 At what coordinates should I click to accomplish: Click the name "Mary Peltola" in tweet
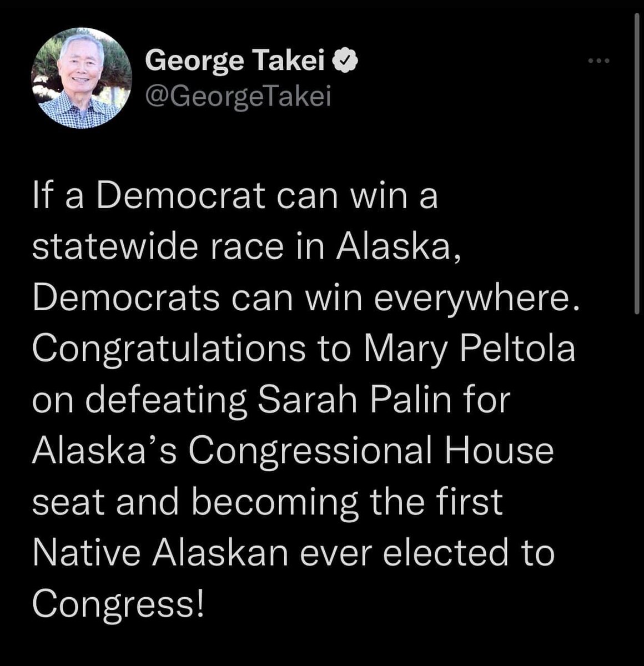click(469, 349)
